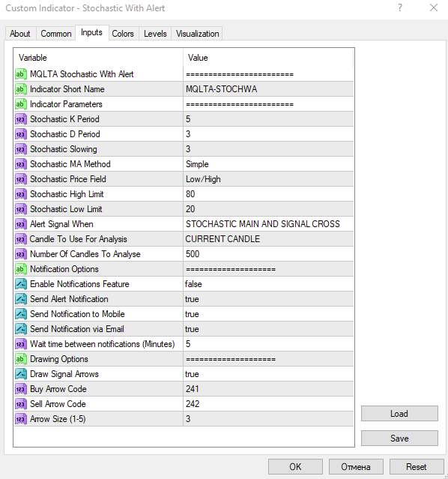
Task: Select the icon beside Arrow Size (1-5)
Action: [21, 419]
